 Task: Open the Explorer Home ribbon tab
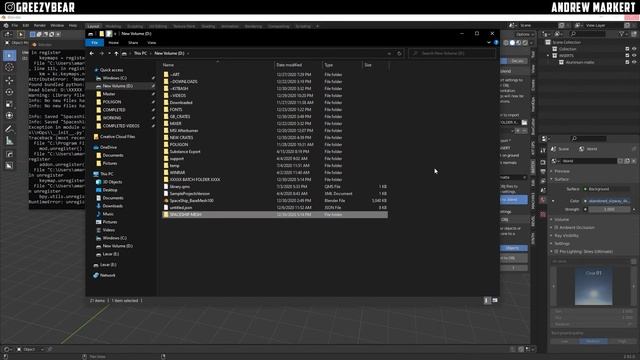(113, 42)
